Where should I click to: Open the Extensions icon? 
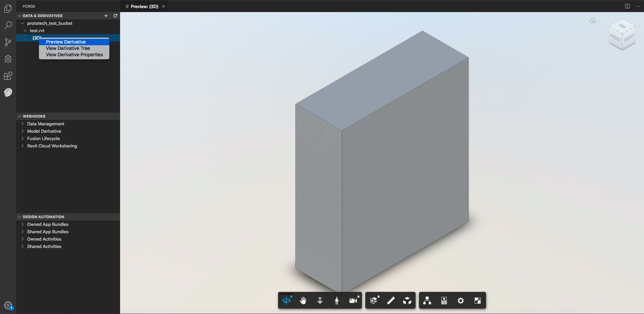pos(8,76)
